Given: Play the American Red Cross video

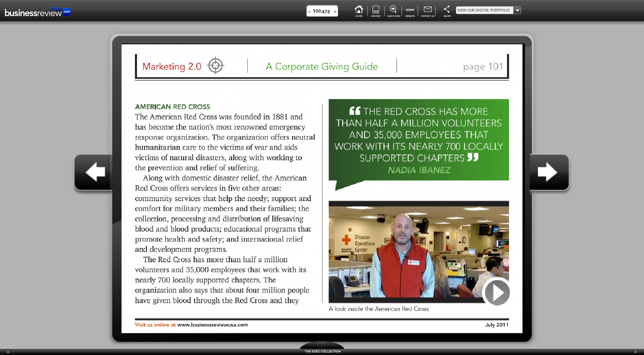Looking at the screenshot, I should pyautogui.click(x=497, y=292).
